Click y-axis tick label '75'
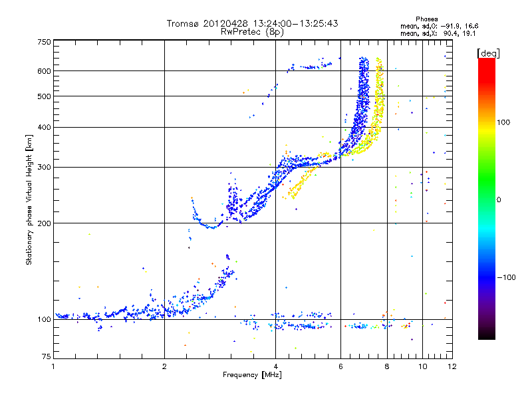 pyautogui.click(x=47, y=356)
